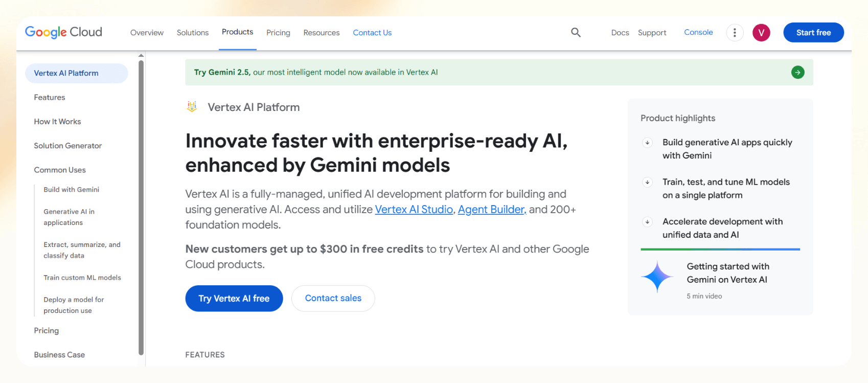Select the Products nav tab
This screenshot has width=868, height=383.
pyautogui.click(x=237, y=32)
